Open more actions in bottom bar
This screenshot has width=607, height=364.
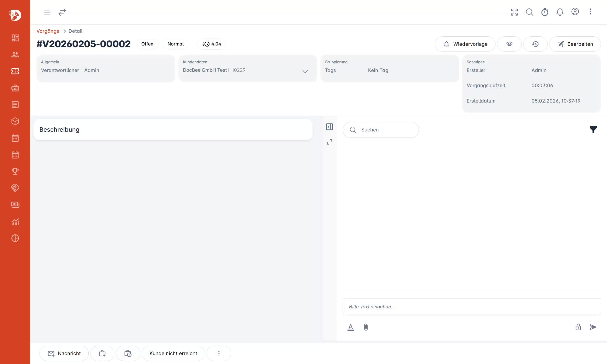click(219, 353)
